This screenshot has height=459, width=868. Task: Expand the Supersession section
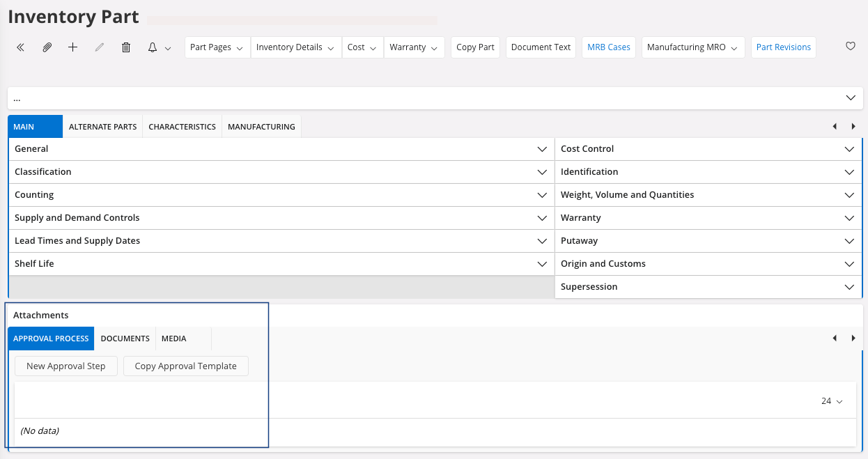pos(708,287)
